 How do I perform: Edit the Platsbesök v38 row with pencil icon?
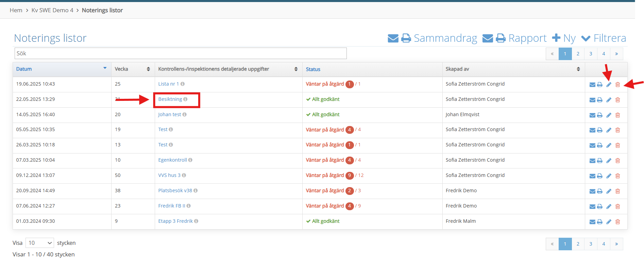(x=609, y=191)
